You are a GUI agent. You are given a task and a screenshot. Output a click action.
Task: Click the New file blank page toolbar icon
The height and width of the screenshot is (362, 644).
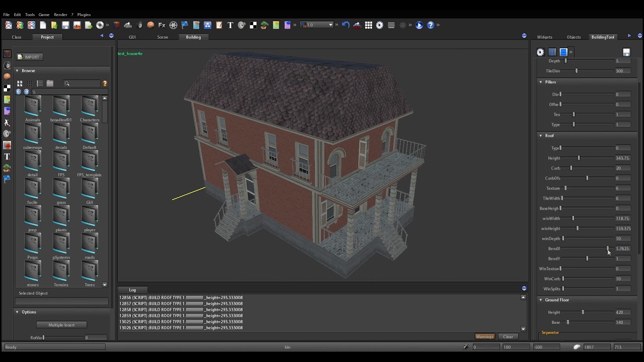point(43,25)
